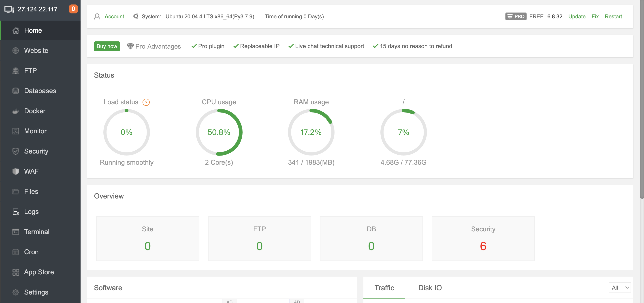Open App Store from the sidebar
The width and height of the screenshot is (644, 303).
tap(40, 272)
